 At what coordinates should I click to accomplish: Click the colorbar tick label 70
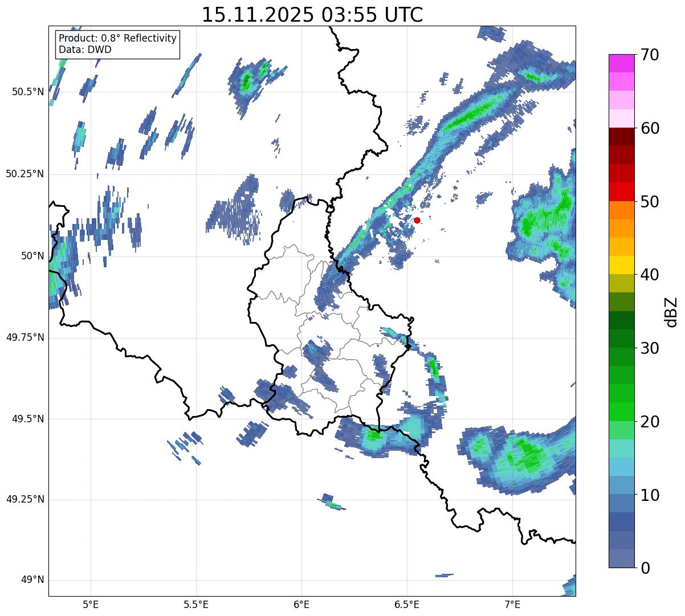coord(650,55)
